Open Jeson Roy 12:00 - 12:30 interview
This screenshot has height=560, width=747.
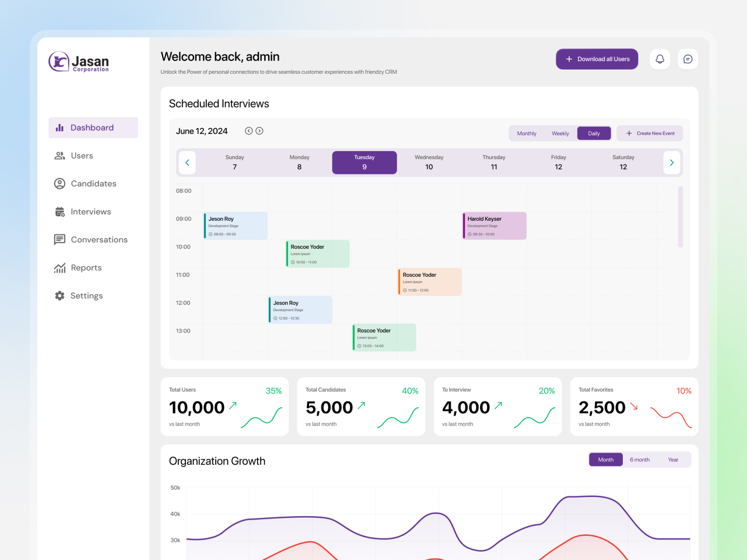coord(301,310)
